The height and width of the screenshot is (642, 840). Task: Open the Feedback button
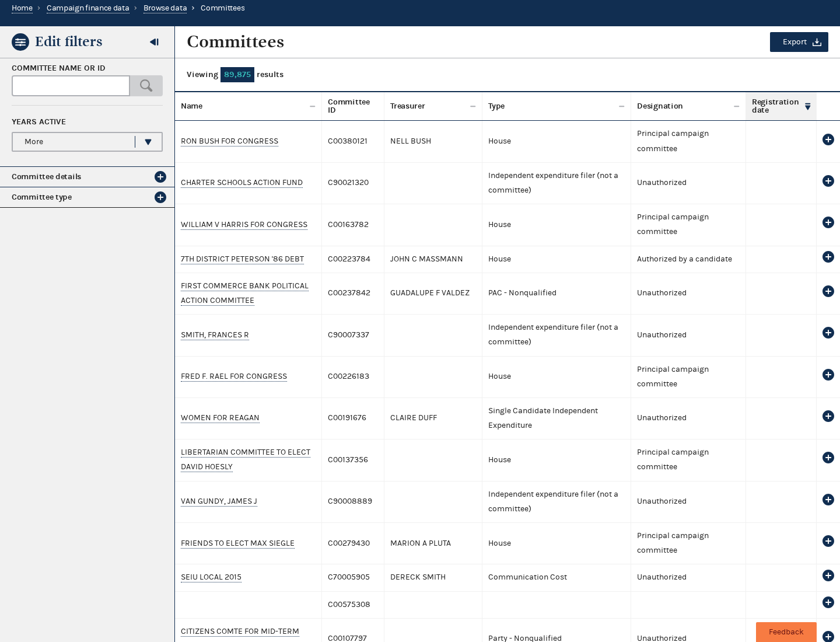point(786,632)
